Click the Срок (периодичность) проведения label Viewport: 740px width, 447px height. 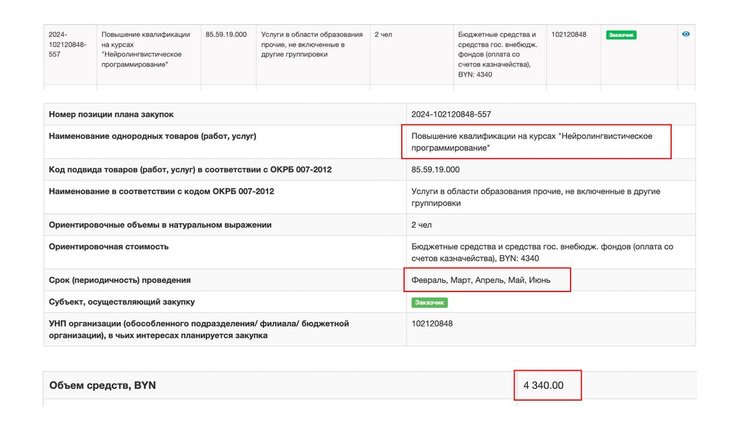[120, 280]
